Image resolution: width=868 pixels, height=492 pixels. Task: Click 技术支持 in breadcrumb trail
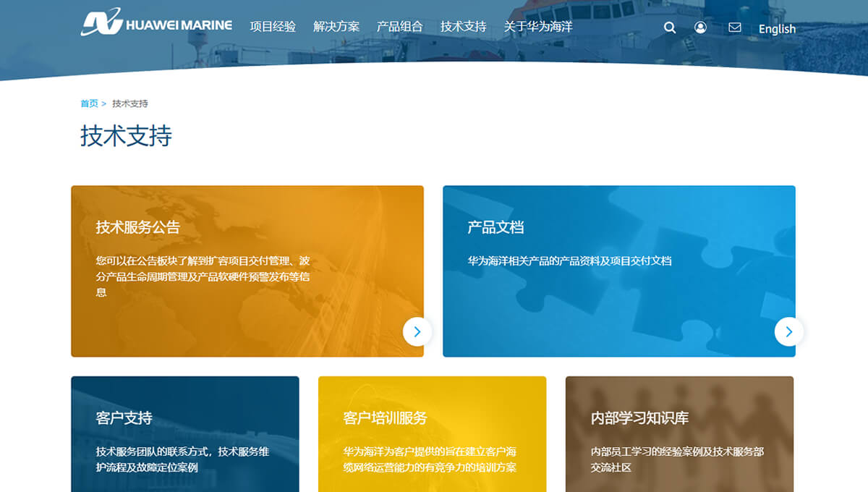click(x=130, y=103)
